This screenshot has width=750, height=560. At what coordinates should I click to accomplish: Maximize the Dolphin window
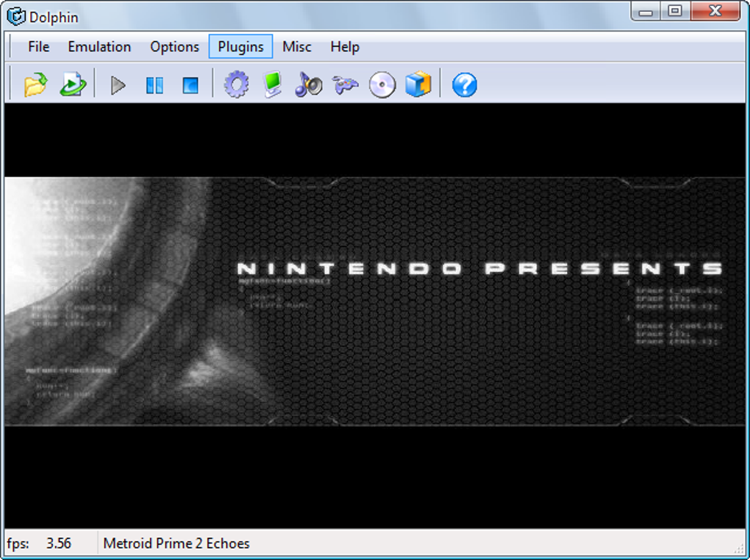click(675, 12)
